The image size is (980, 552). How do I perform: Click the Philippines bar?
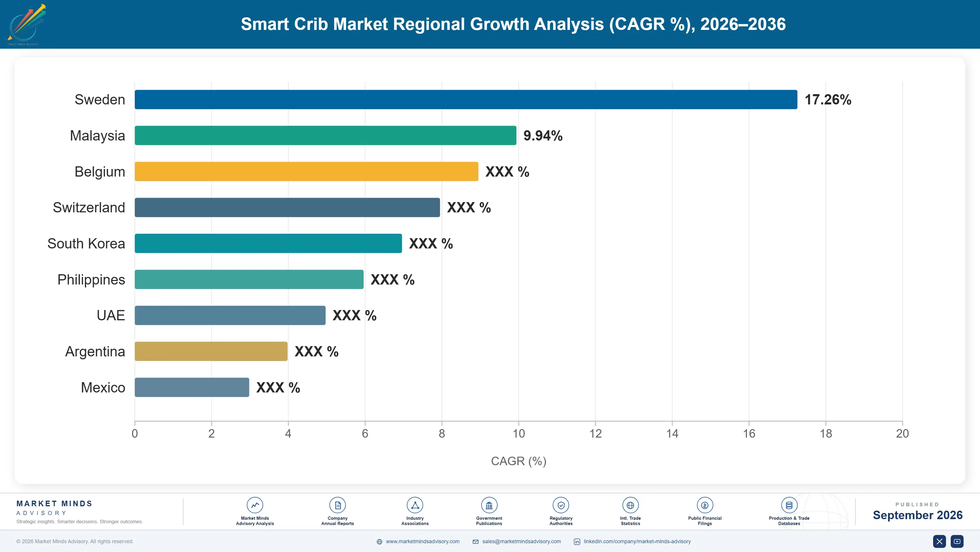pos(249,280)
